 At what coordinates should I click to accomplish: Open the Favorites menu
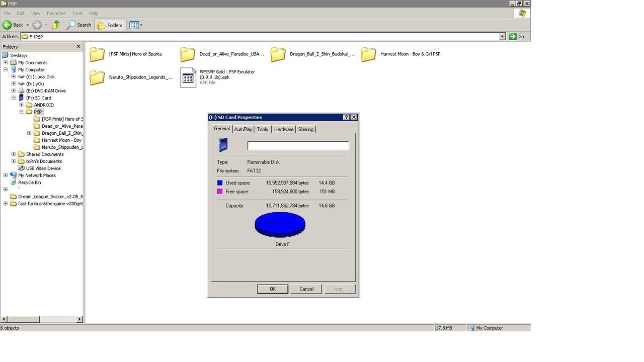(x=56, y=13)
